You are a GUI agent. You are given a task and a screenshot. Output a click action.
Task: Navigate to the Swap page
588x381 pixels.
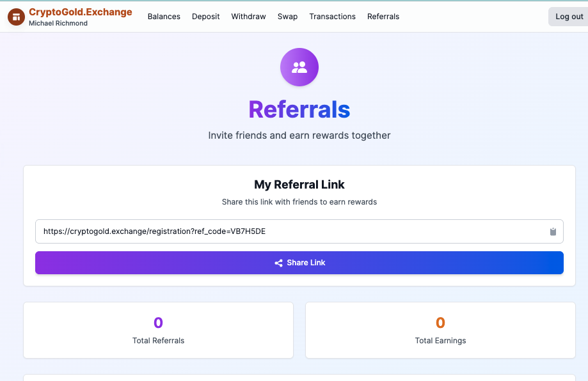coord(287,17)
